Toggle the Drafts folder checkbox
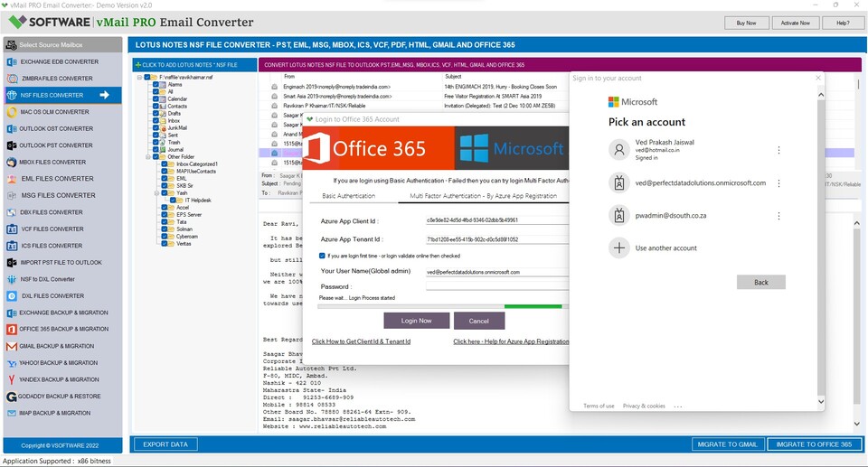The image size is (868, 467). (156, 114)
